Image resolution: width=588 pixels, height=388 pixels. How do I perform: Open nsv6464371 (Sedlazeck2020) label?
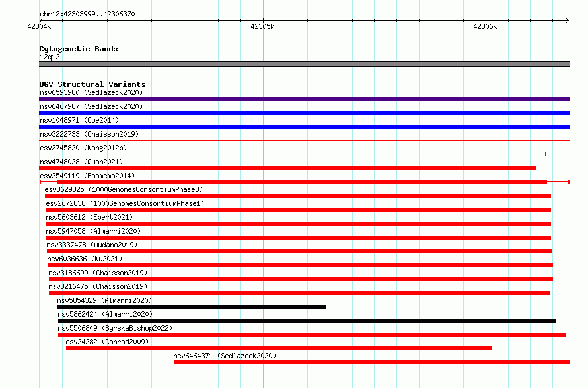coord(225,356)
